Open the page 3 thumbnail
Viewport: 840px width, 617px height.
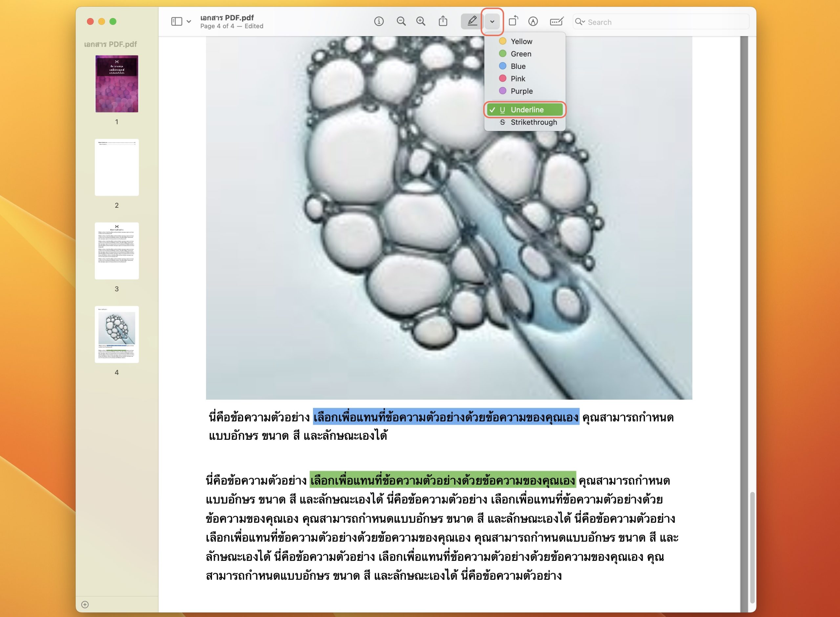[117, 251]
